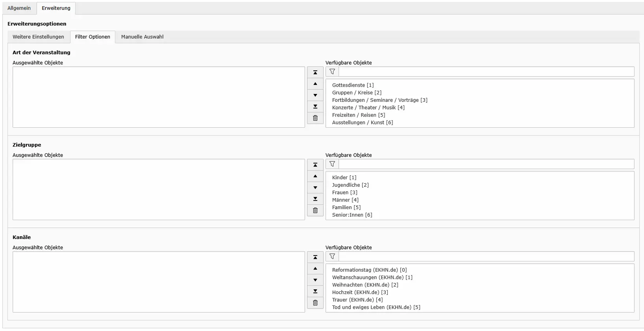Select Filter Optionen tab
The image size is (644, 331).
click(93, 37)
